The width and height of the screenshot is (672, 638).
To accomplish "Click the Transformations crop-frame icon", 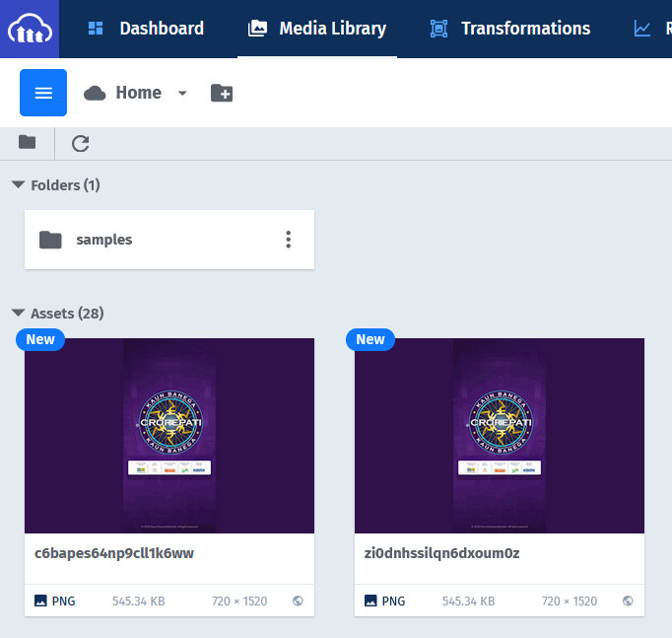I will point(438,29).
